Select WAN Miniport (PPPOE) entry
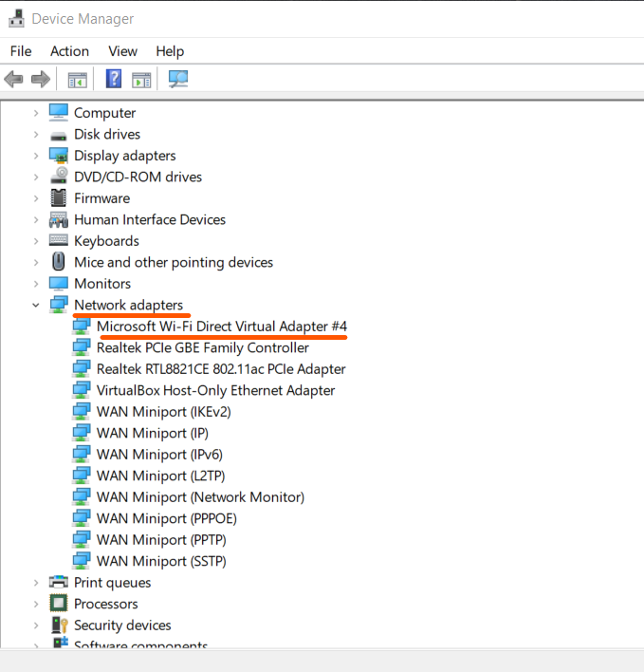 167,518
